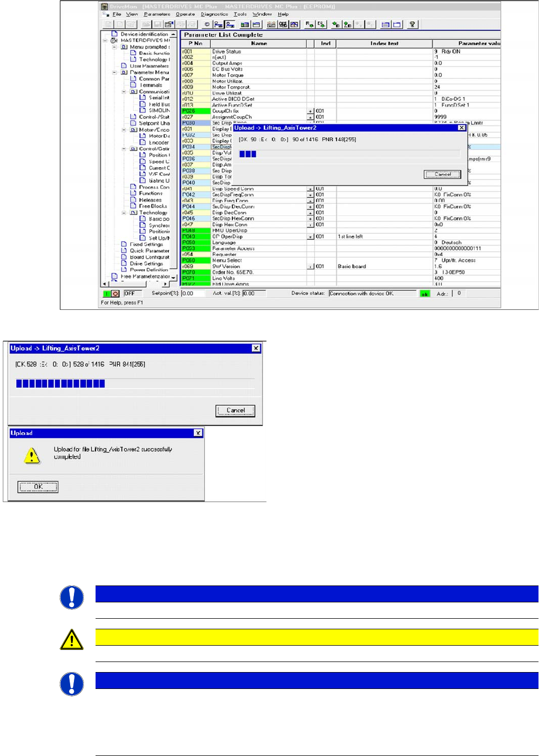Expand index button for r069 SW Version

pos(310,267)
